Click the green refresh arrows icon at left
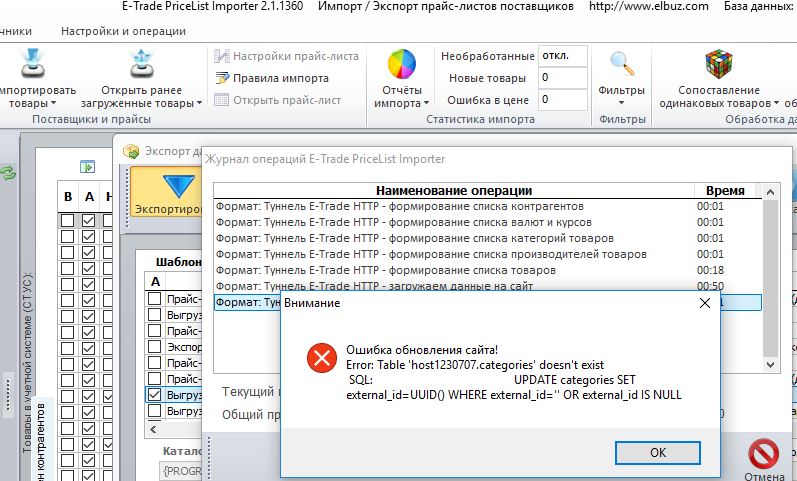The width and height of the screenshot is (797, 481). [8, 174]
